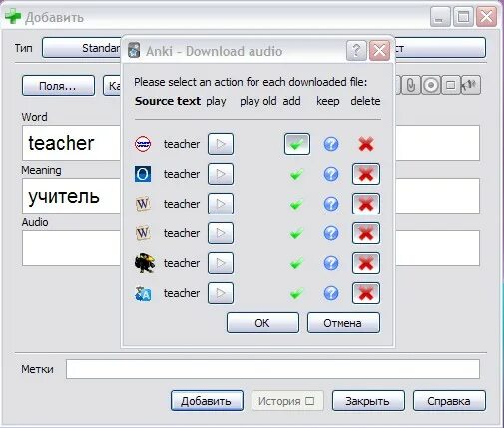Play the last teacher audio with translate icon
This screenshot has height=428, width=504.
[221, 293]
